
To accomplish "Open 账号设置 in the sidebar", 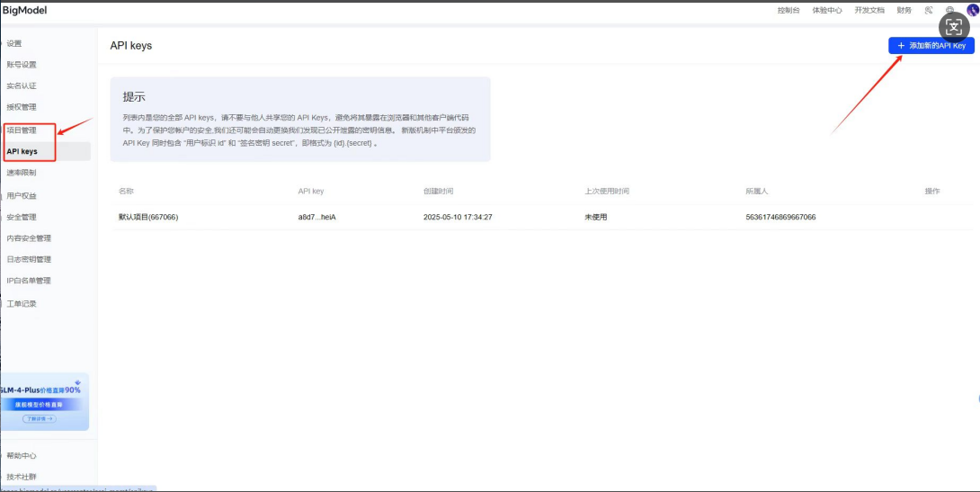I will 22,65.
